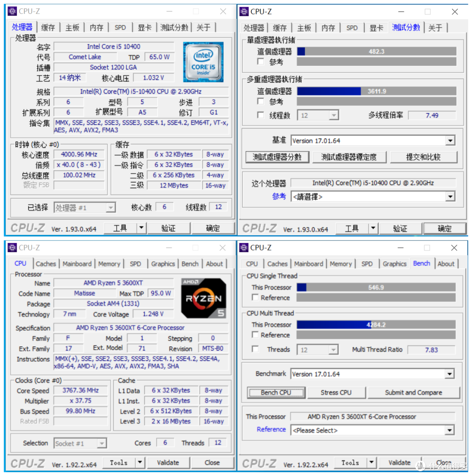
Task: Click the 測試處理器分數 button
Action: [277, 157]
